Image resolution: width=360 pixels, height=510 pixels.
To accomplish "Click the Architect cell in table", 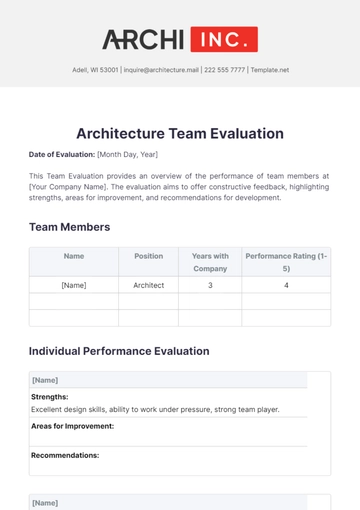I will click(x=149, y=285).
